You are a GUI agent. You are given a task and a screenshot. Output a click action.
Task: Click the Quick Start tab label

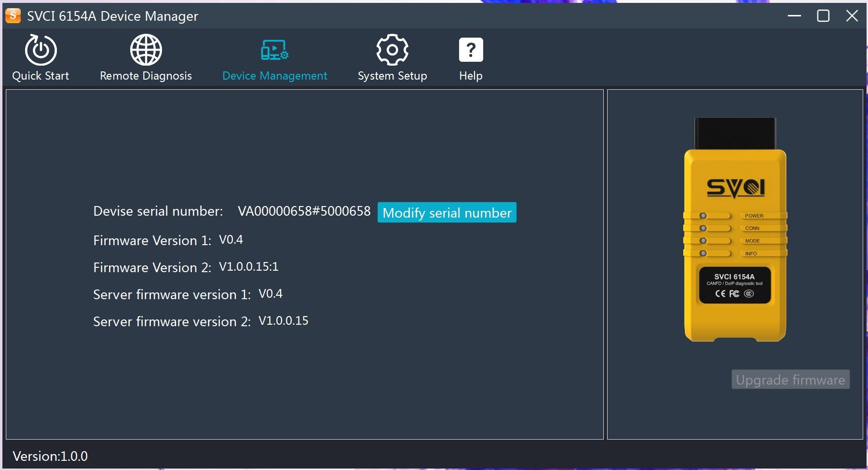point(41,76)
